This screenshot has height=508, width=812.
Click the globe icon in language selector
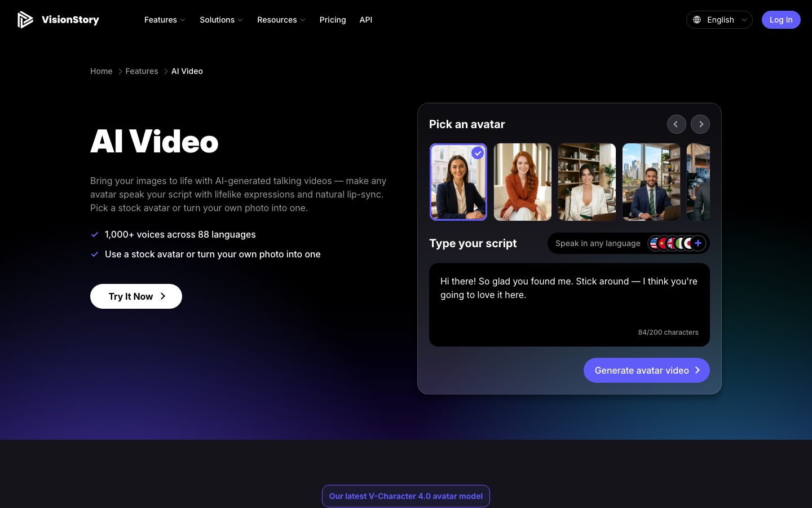[697, 20]
